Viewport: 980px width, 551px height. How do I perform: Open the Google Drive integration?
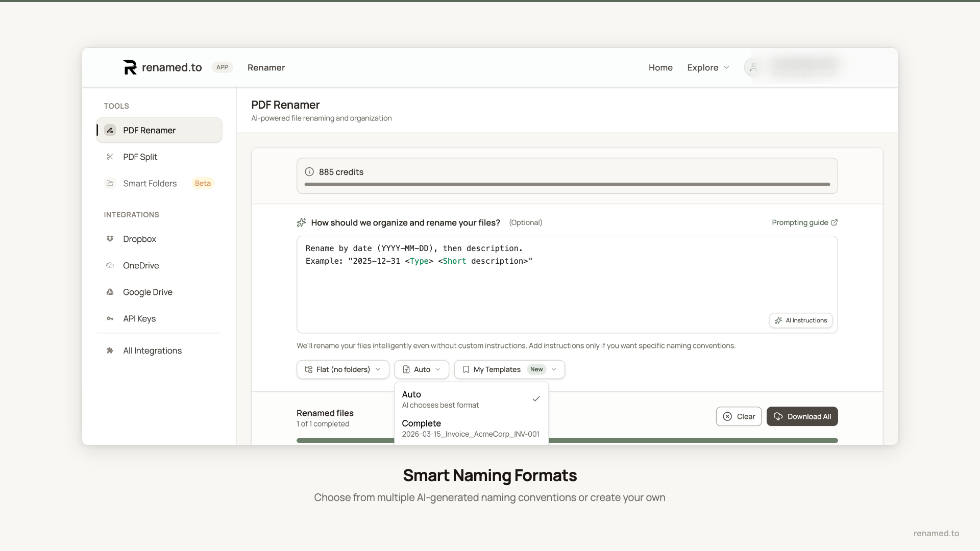coord(148,292)
